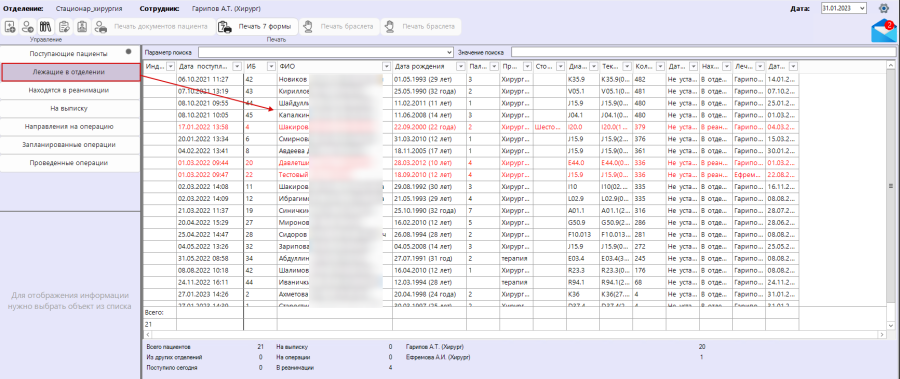
Task: Click the clipboard edit icon
Action: pos(64,26)
